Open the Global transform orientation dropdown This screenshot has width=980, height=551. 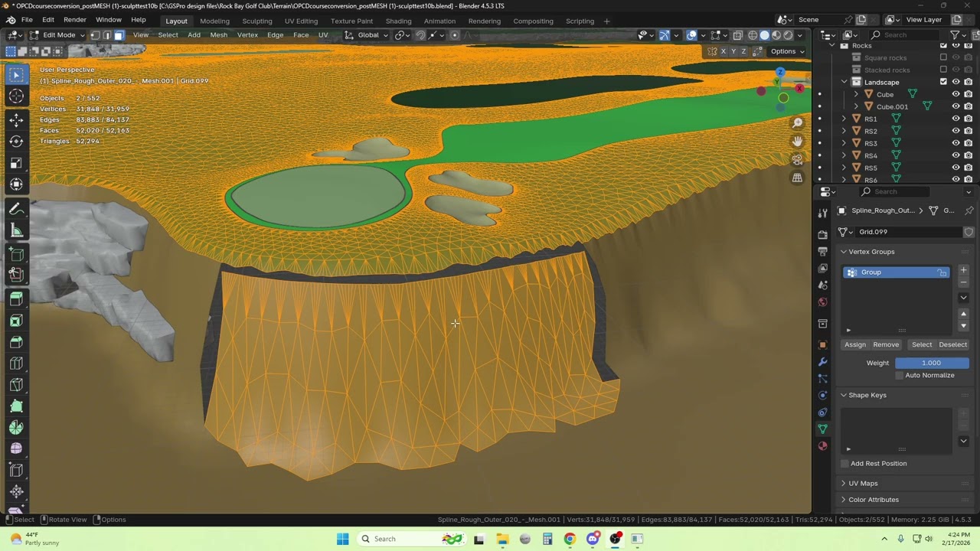[x=367, y=35]
